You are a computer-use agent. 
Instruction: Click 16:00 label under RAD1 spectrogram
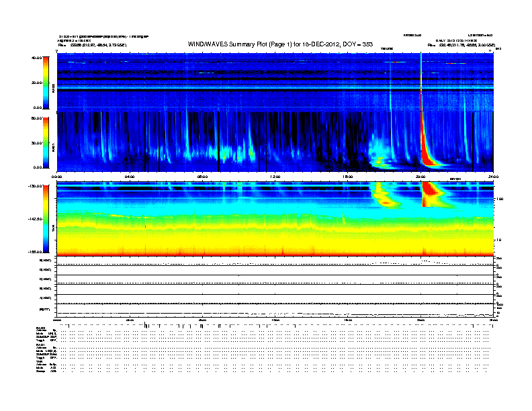(348, 177)
